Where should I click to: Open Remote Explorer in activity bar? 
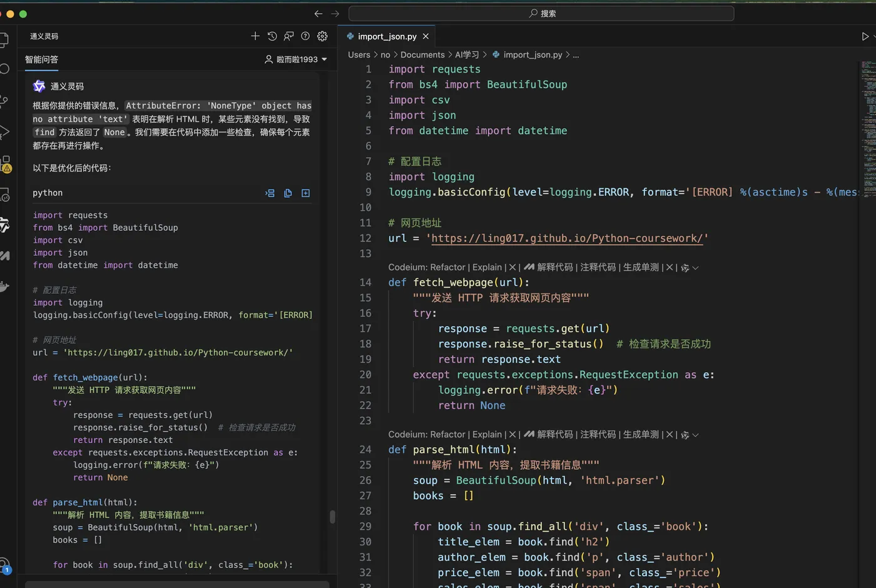tap(4, 195)
